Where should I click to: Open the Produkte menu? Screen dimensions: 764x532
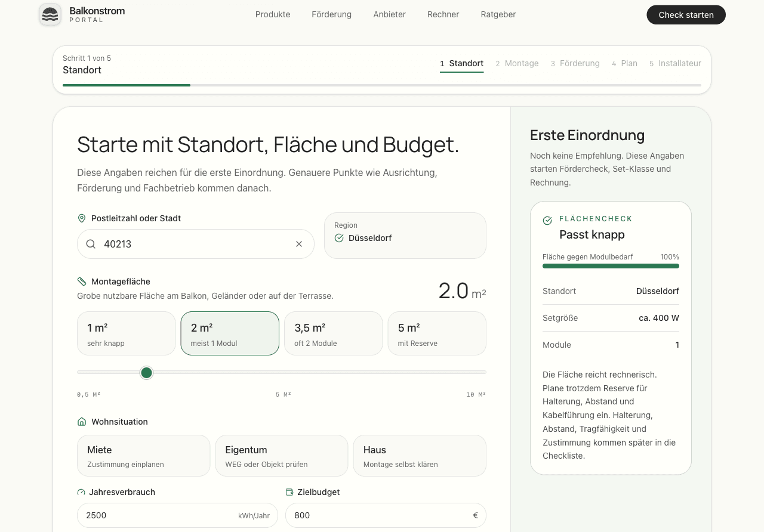[273, 15]
